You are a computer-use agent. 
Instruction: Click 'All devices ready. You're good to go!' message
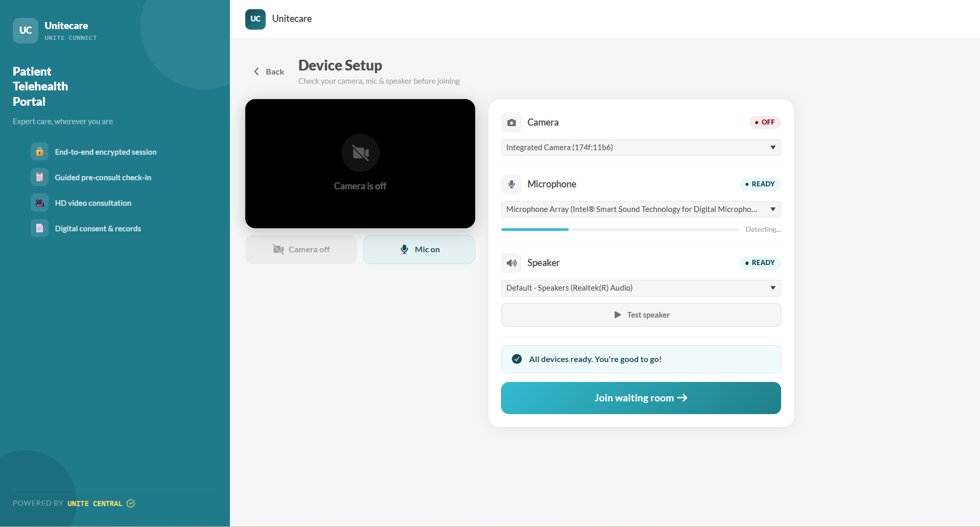coord(595,359)
